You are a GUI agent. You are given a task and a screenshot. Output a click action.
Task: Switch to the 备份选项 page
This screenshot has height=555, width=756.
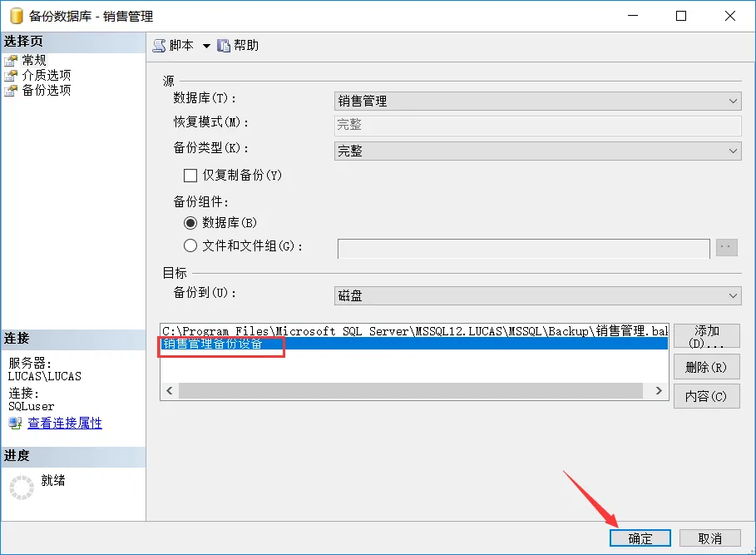coord(47,90)
